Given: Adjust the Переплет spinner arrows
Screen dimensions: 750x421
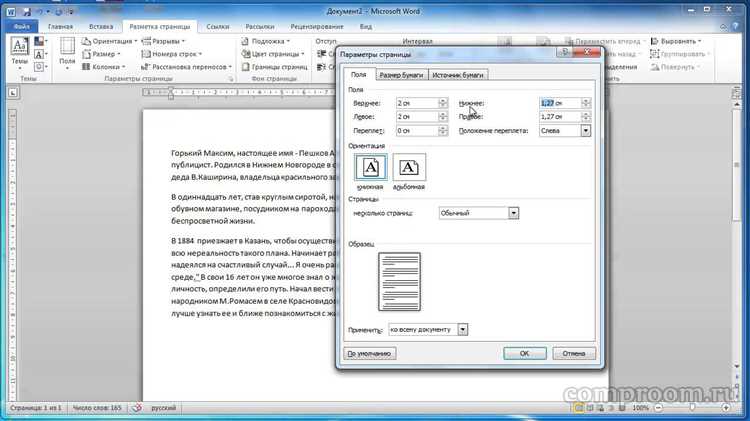Looking at the screenshot, I should click(x=443, y=131).
